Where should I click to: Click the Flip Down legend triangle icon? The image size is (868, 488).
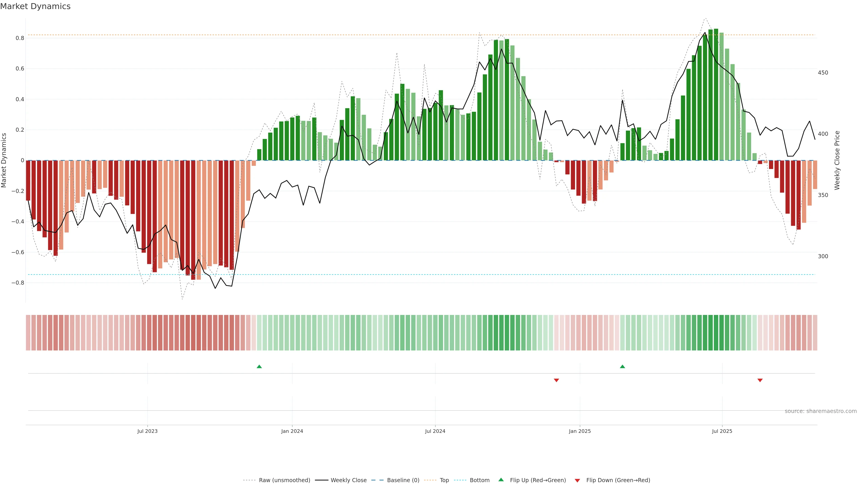(577, 480)
